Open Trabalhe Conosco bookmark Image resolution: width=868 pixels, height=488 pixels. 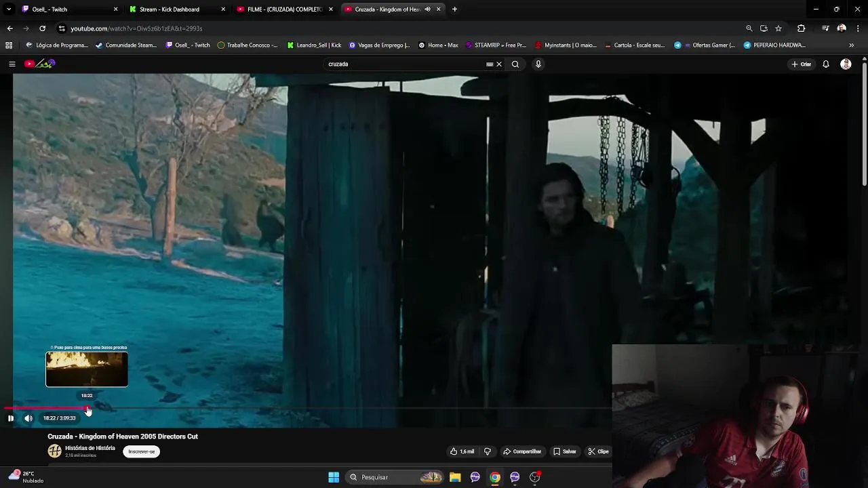point(248,45)
